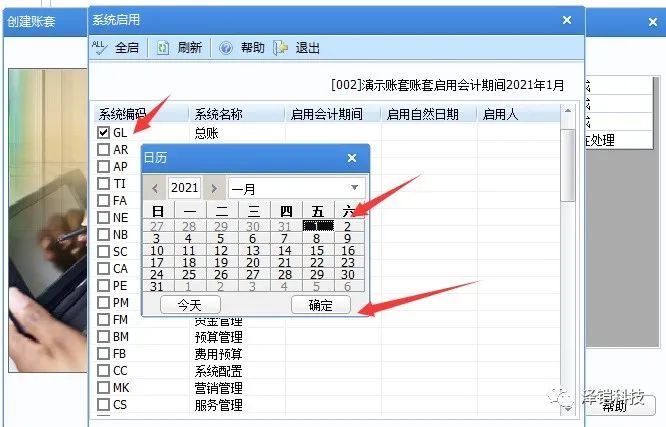Image resolution: width=666 pixels, height=427 pixels.
Task: Click the system list scrollbar up arrow
Action: 568,111
